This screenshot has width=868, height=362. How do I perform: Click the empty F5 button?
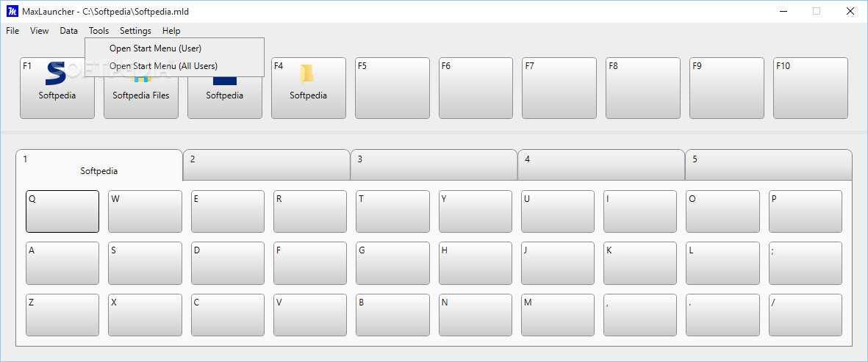tap(392, 88)
